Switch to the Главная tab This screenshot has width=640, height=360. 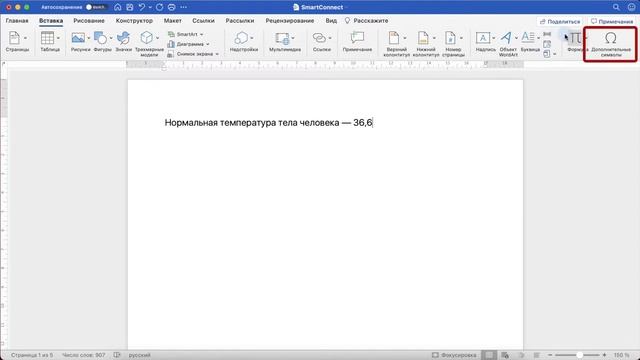coord(17,20)
